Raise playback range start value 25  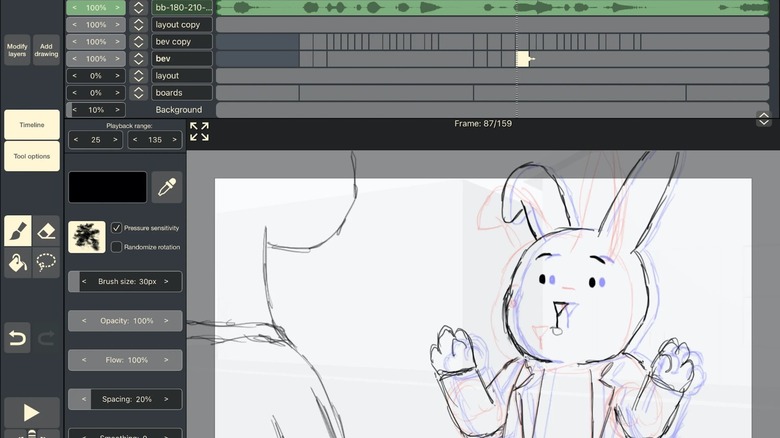pos(115,140)
